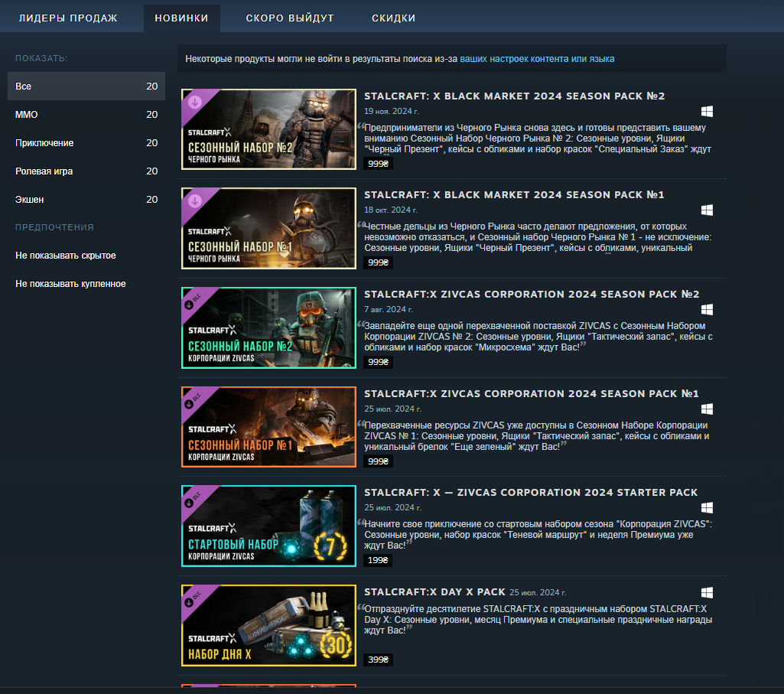
Task: Click the 199₴ Starter Pack price
Action: tap(378, 560)
